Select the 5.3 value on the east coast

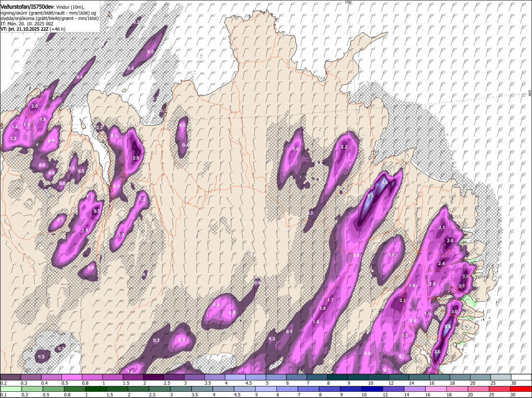coord(448,327)
